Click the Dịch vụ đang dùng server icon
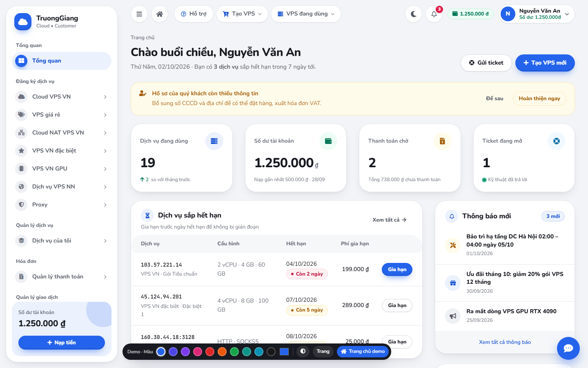This screenshot has width=588, height=368. click(x=214, y=141)
